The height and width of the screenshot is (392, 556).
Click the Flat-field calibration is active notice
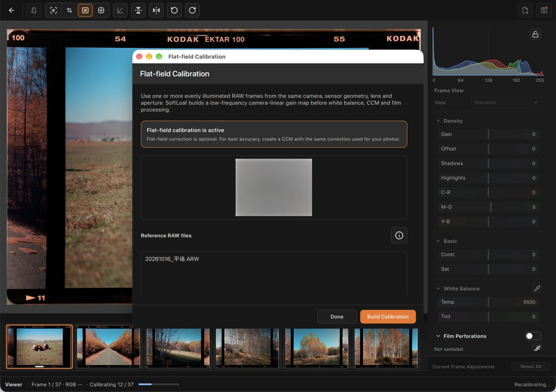(274, 134)
